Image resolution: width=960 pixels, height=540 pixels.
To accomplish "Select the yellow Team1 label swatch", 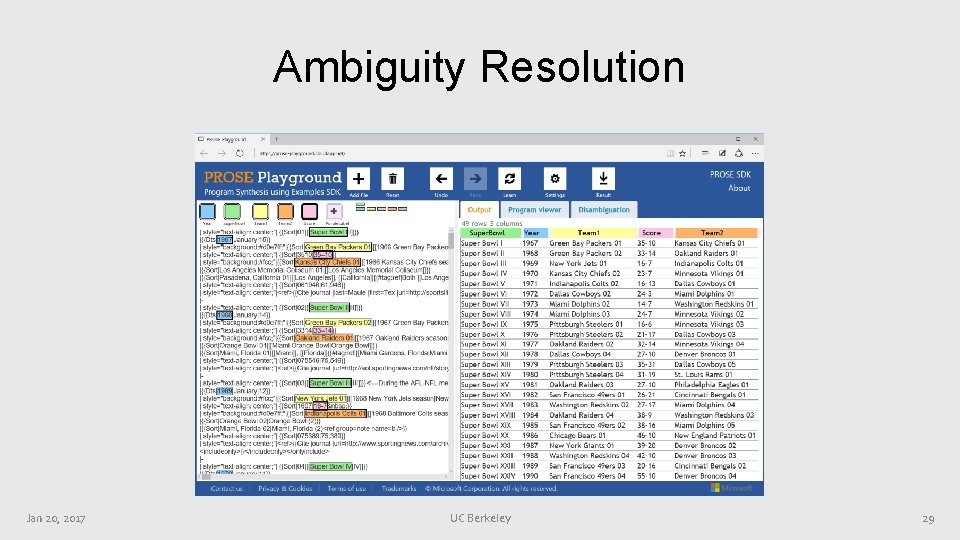I will (260, 211).
